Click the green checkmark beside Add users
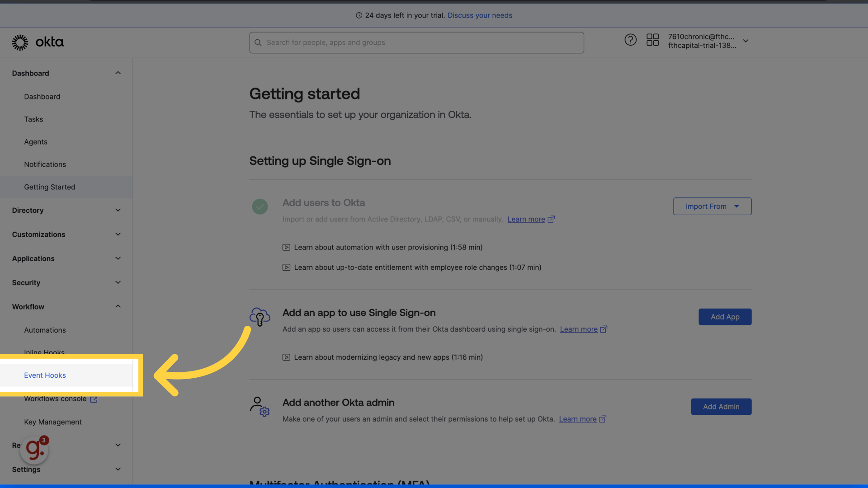The height and width of the screenshot is (488, 868). (260, 206)
